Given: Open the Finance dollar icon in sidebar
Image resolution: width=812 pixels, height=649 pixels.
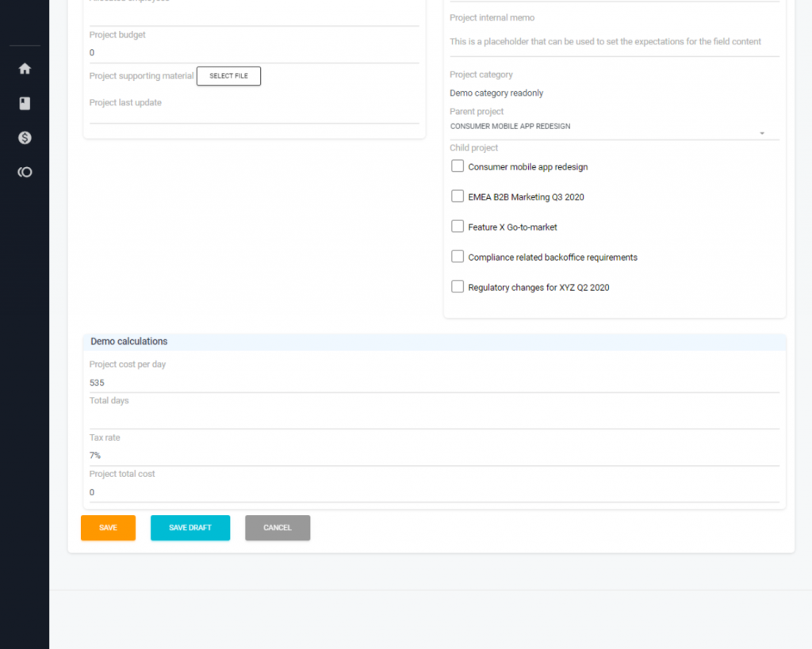Looking at the screenshot, I should [x=25, y=137].
